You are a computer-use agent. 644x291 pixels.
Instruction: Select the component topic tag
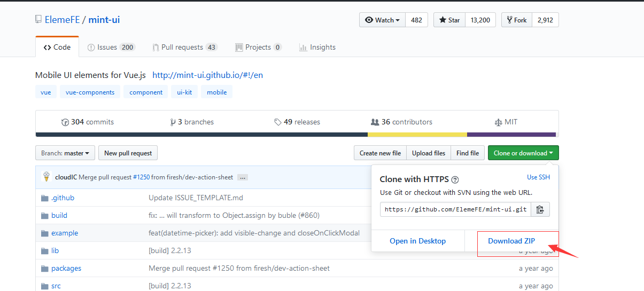pos(146,92)
